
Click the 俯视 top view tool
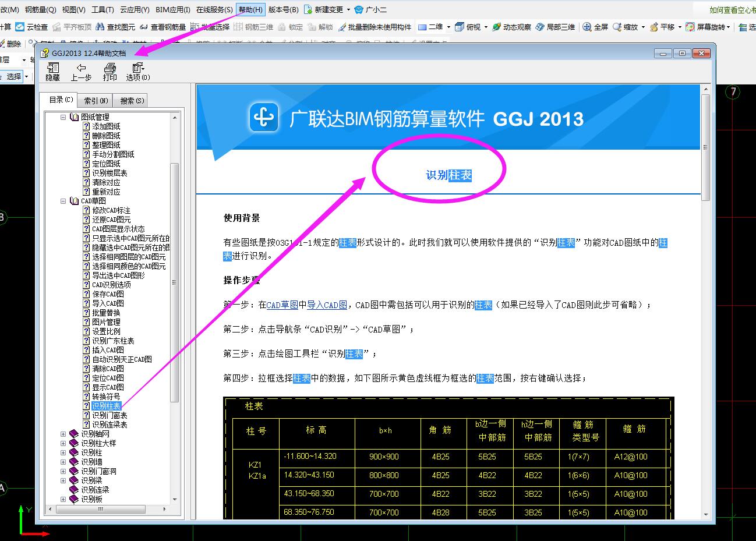tap(468, 27)
